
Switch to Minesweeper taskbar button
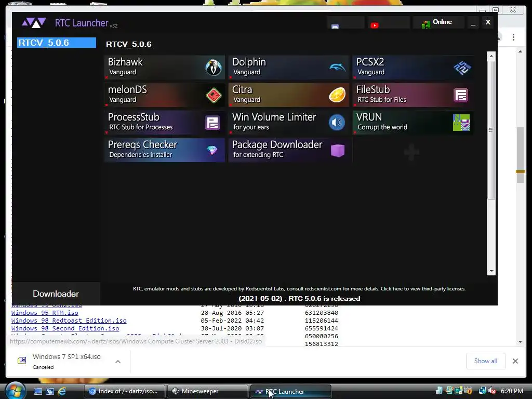coord(208,391)
